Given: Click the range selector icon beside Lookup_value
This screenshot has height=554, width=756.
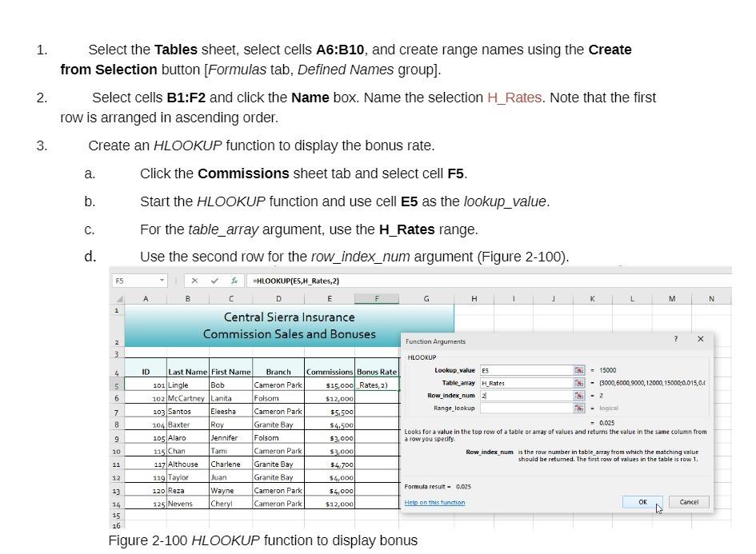Looking at the screenshot, I should pos(579,369).
